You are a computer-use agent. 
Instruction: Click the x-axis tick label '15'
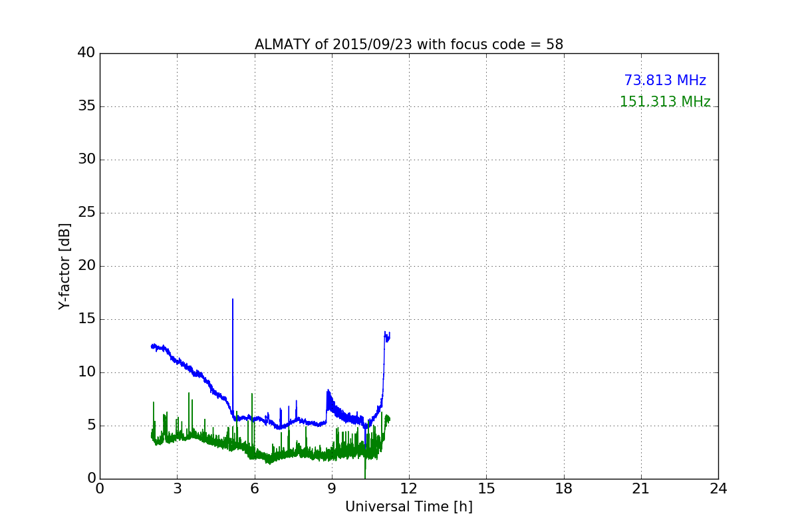486,489
